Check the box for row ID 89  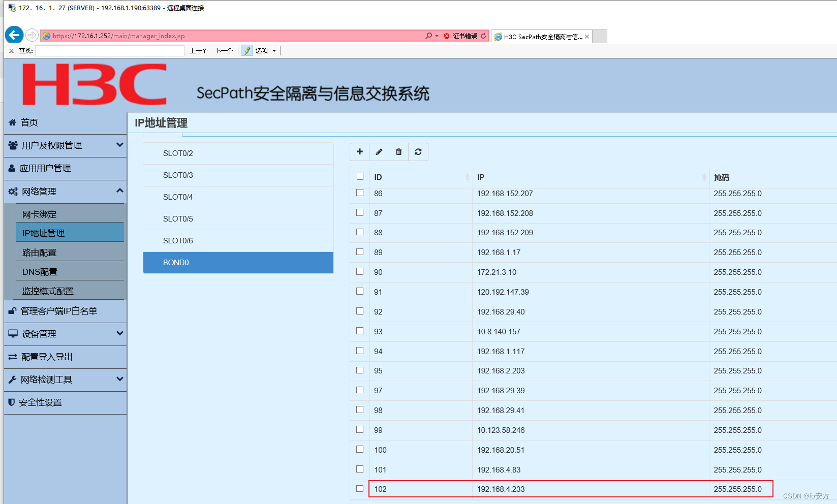point(360,251)
